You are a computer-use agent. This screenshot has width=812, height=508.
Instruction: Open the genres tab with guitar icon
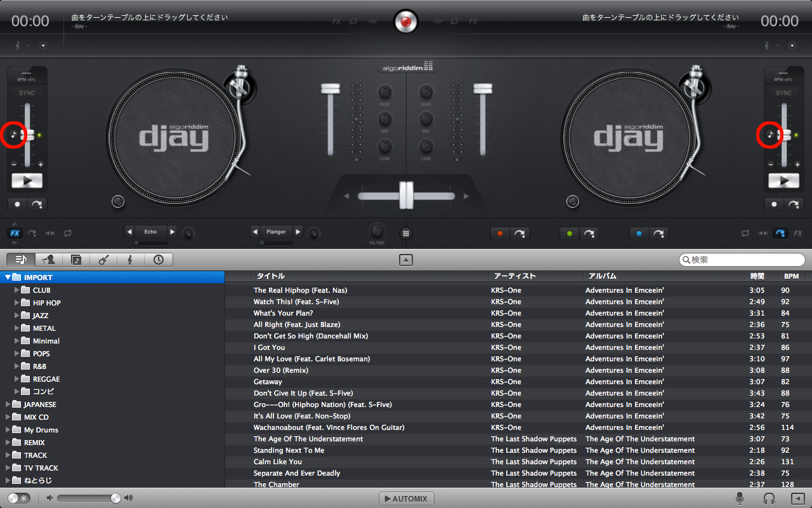[103, 259]
